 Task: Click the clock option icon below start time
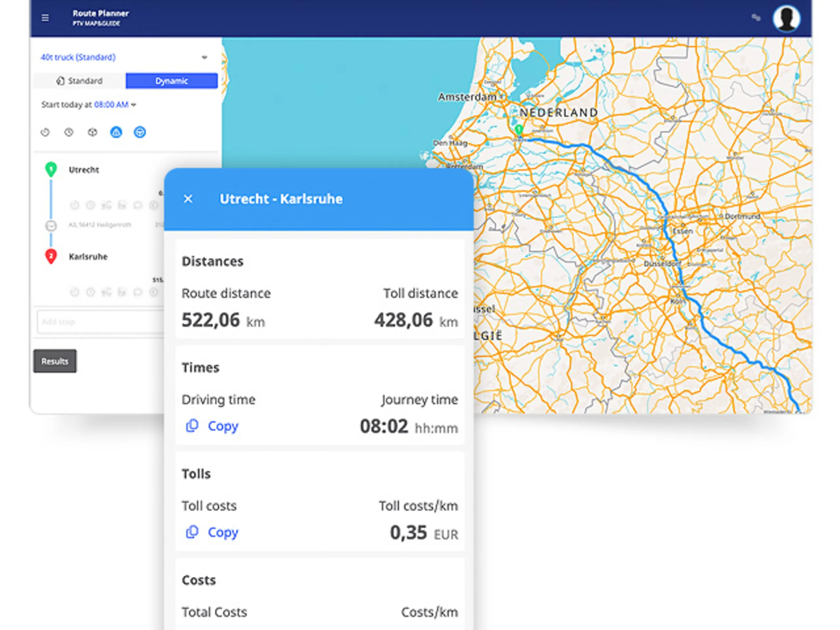tap(69, 132)
